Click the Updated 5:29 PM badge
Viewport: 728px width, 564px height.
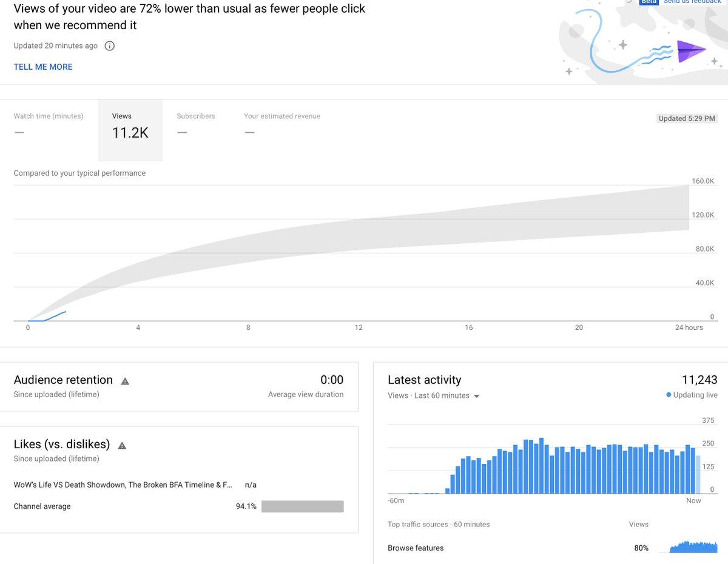687,118
